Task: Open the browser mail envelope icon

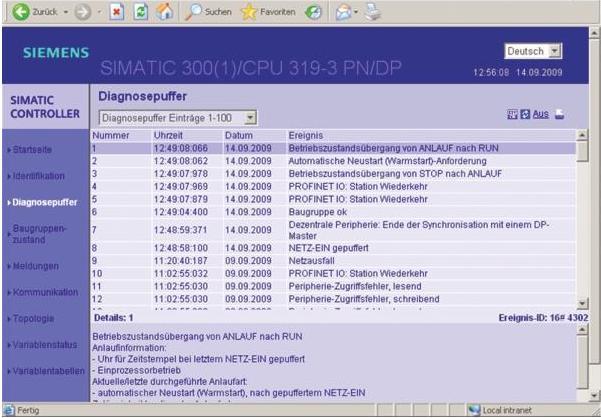Action: [x=343, y=13]
